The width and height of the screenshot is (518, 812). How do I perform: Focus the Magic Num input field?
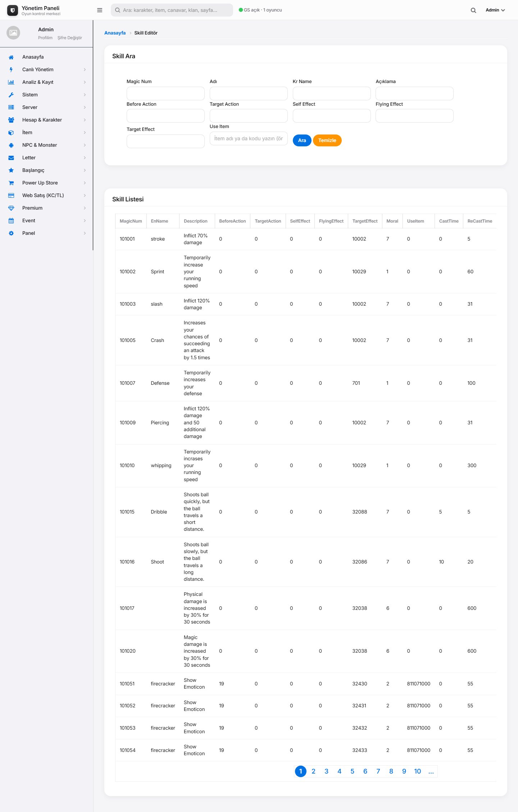tap(165, 93)
